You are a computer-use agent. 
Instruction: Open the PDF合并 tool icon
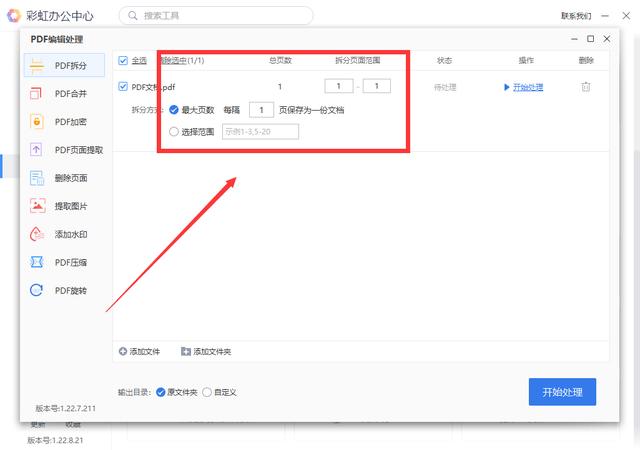point(36,94)
